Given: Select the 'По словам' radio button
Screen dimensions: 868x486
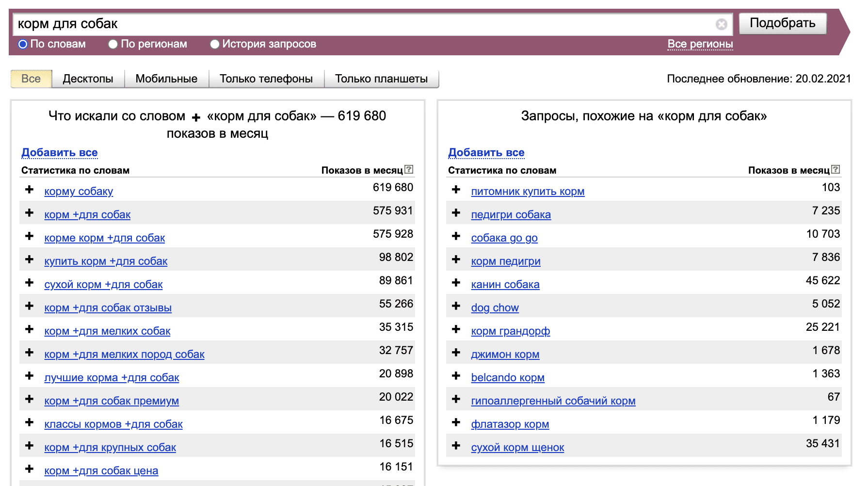Looking at the screenshot, I should coord(23,44).
